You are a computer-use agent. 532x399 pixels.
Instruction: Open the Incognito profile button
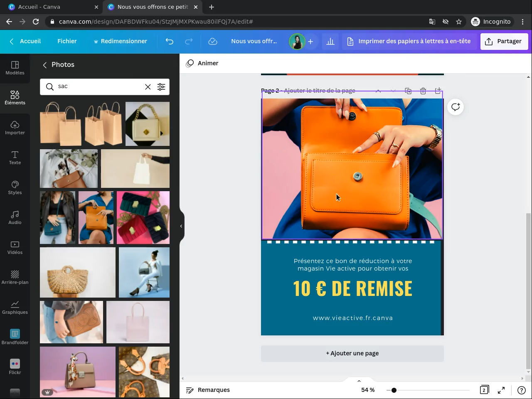pyautogui.click(x=491, y=22)
